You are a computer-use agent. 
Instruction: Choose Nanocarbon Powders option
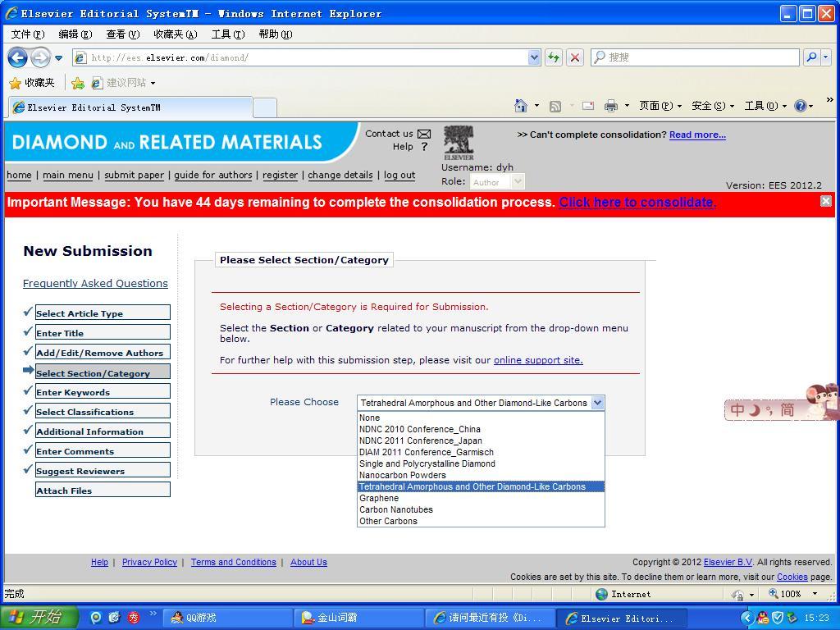click(x=481, y=475)
